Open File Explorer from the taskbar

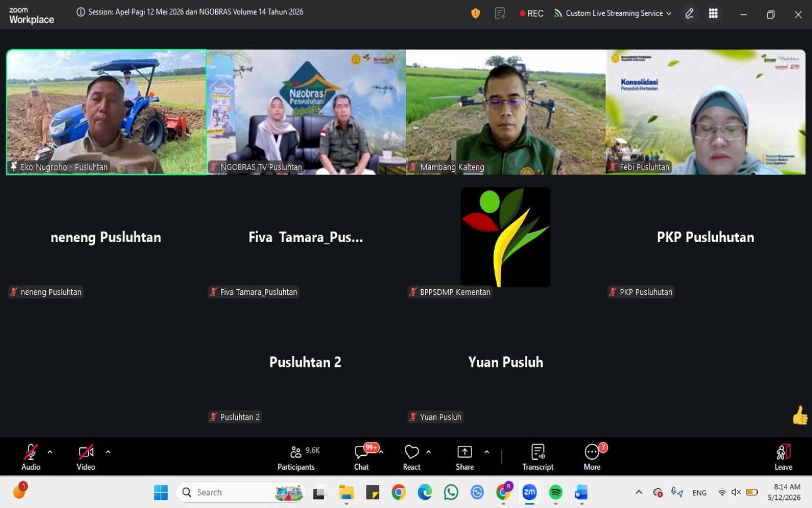click(x=346, y=492)
